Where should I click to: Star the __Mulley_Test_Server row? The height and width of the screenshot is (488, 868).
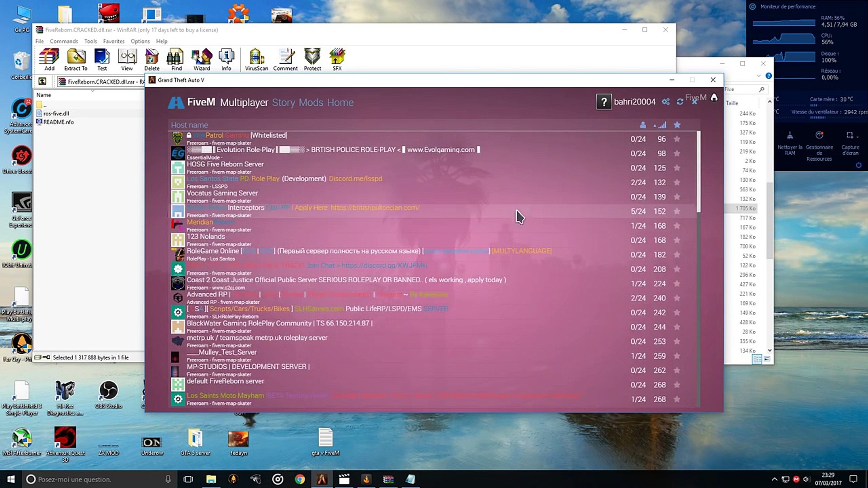pyautogui.click(x=677, y=356)
